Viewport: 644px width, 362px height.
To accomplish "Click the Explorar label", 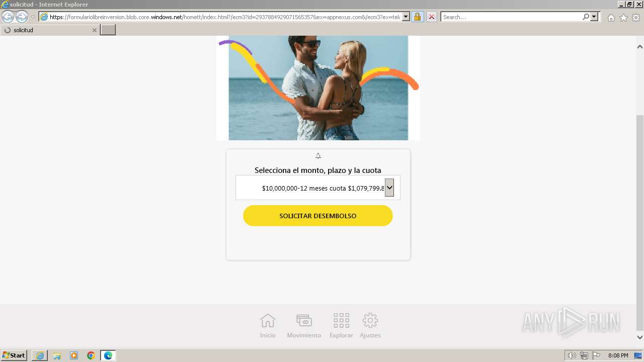I will pyautogui.click(x=341, y=335).
